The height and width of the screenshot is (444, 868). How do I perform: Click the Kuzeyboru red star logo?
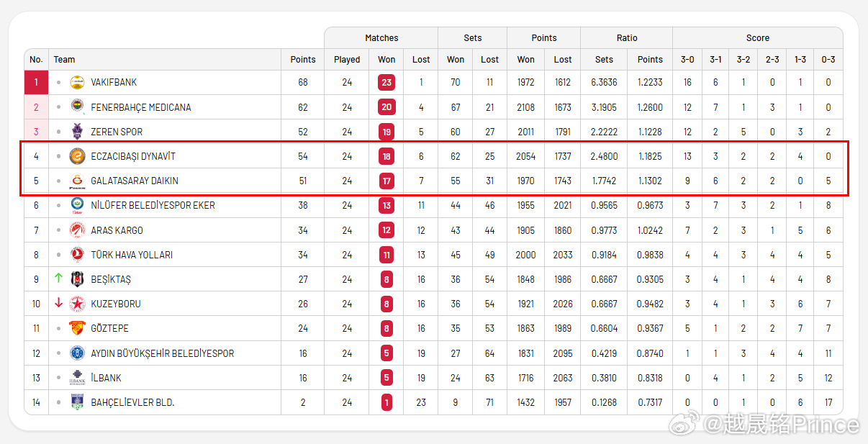point(77,304)
